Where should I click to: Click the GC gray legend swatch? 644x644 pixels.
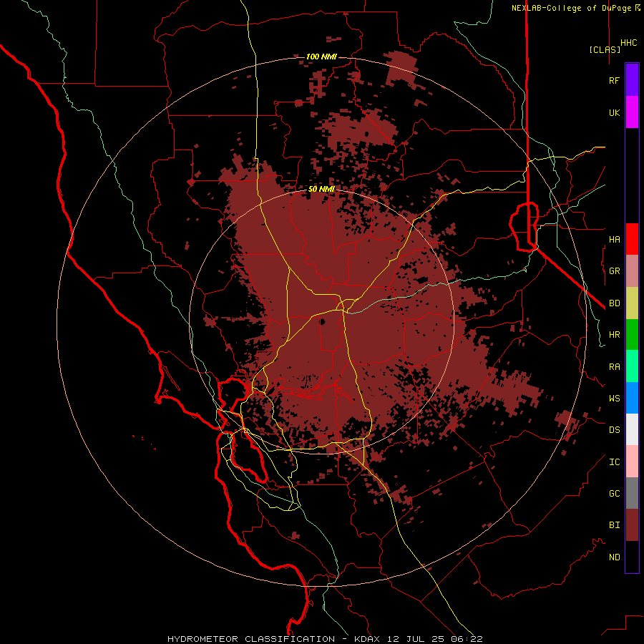[x=632, y=493]
